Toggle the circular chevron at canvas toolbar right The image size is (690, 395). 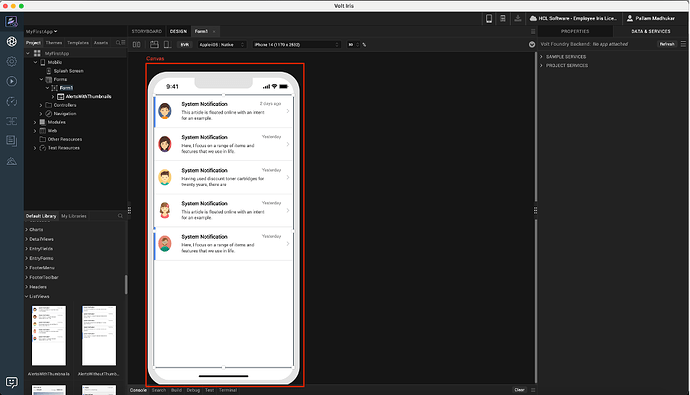pyautogui.click(x=532, y=44)
